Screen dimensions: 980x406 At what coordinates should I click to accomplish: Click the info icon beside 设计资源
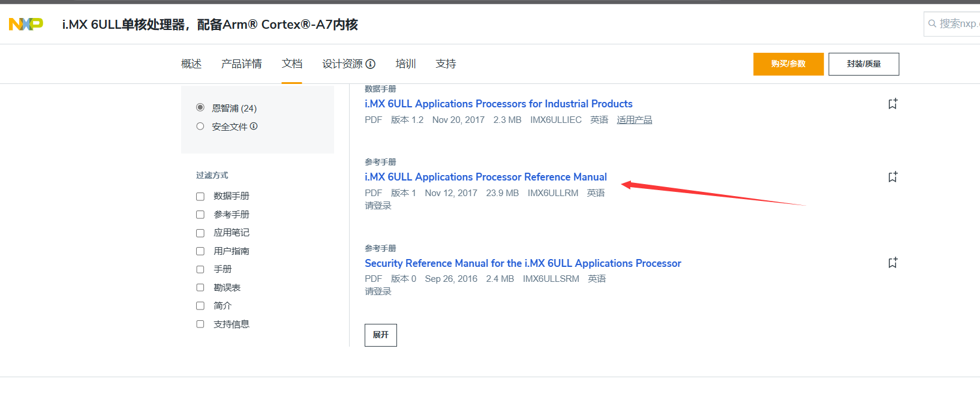point(371,64)
